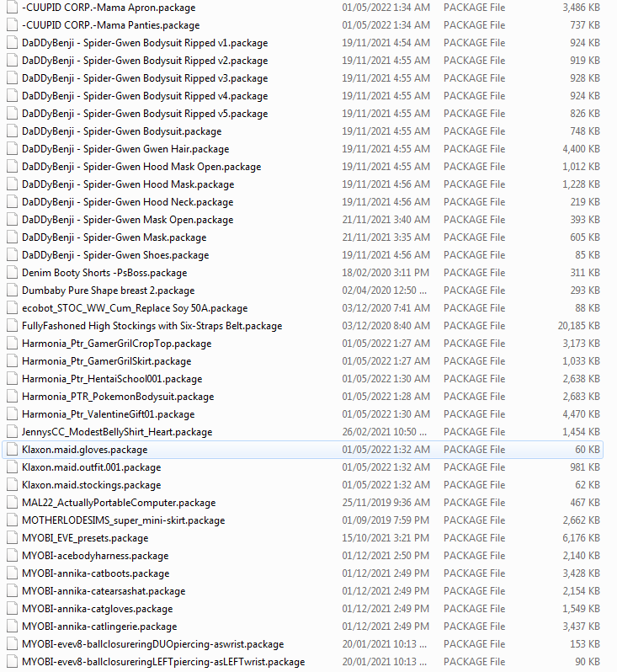This screenshot has width=617, height=672.
Task: Click file name MYOBI-annika-catearsashat.package
Action: click(x=104, y=591)
